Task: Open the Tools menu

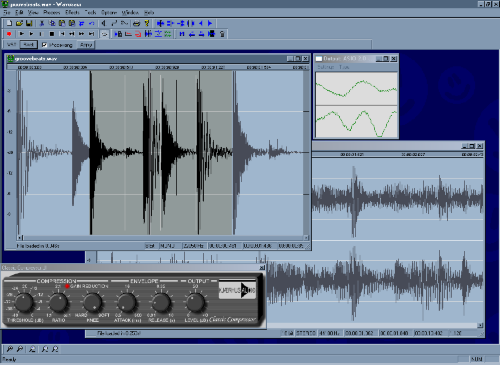Action: click(x=90, y=12)
